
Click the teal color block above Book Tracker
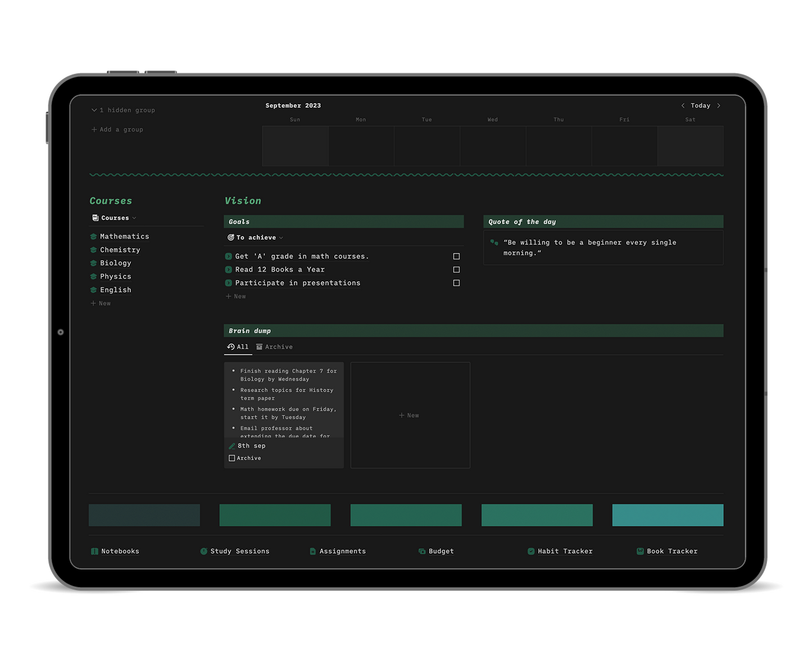668,515
